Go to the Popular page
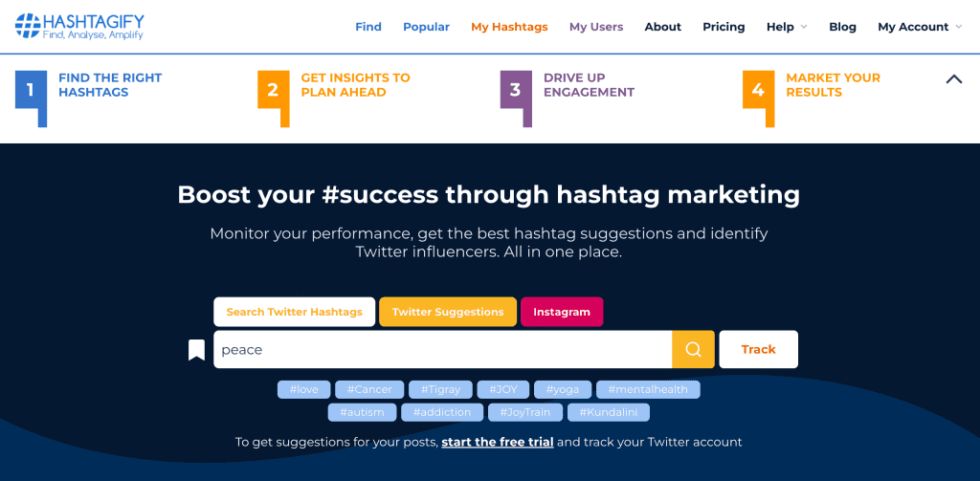This screenshot has width=980, height=481. point(426,27)
